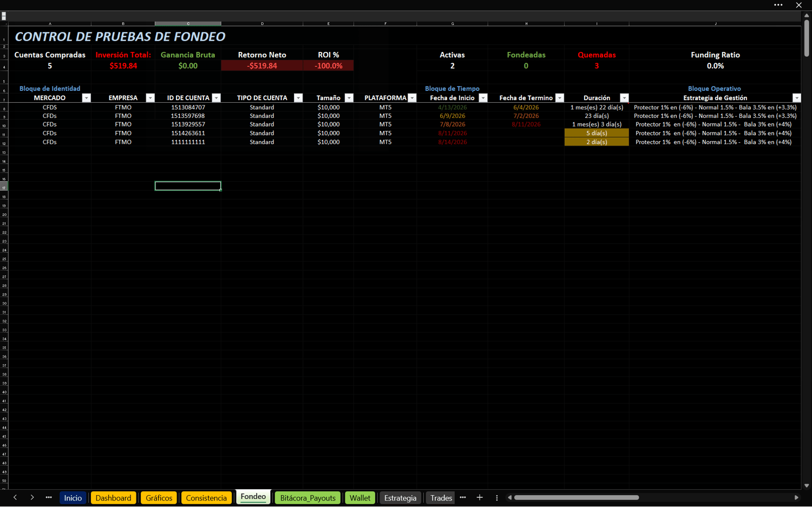Expand the Fecha de Termino filter dropdown
The image size is (812, 507).
(560, 98)
